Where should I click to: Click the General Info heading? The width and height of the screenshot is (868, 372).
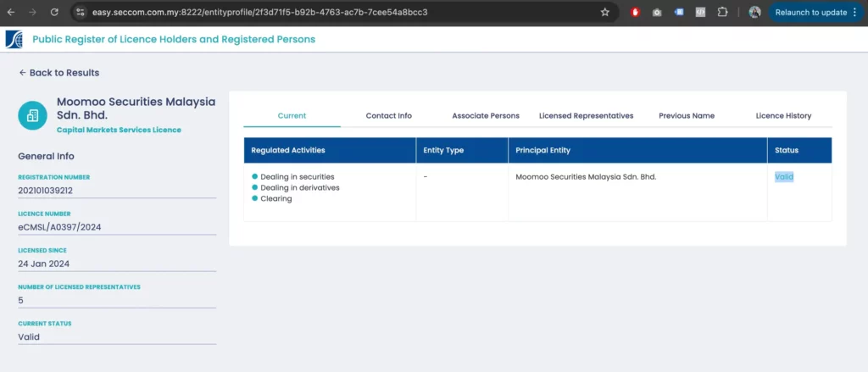(46, 156)
